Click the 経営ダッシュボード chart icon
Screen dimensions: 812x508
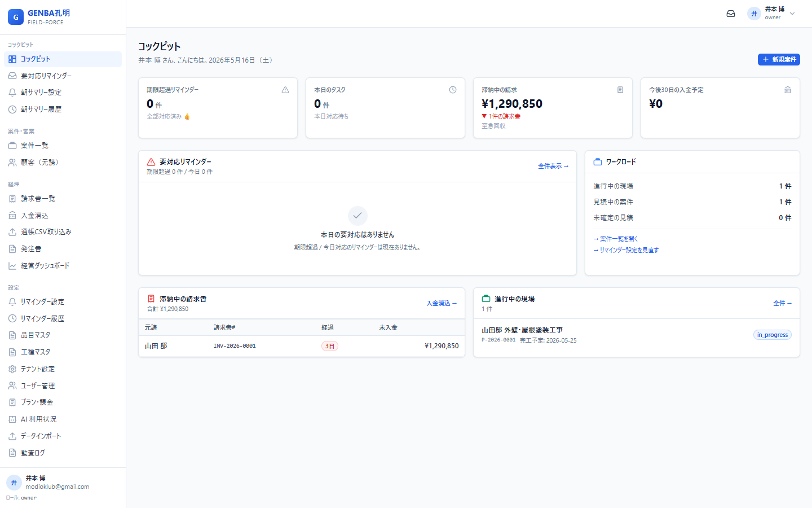point(12,266)
